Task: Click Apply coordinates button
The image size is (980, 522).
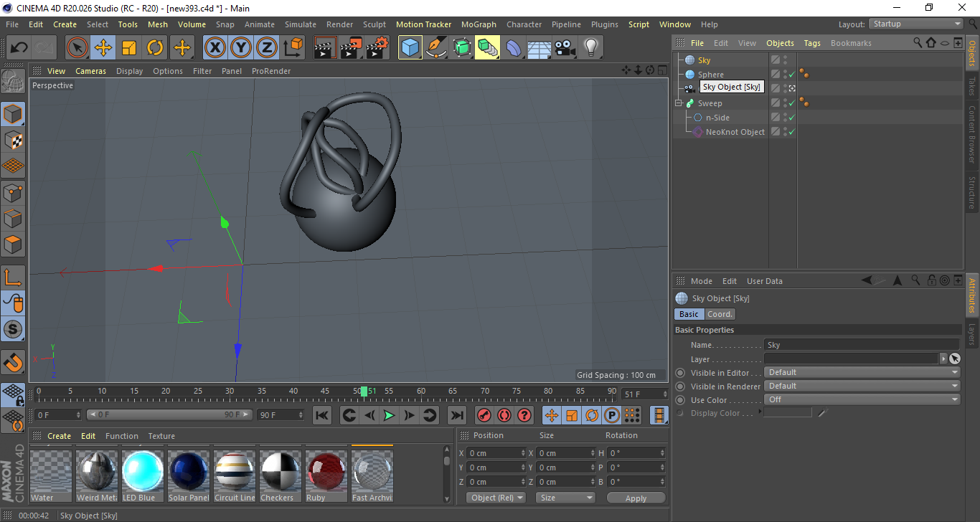Action: pos(636,498)
